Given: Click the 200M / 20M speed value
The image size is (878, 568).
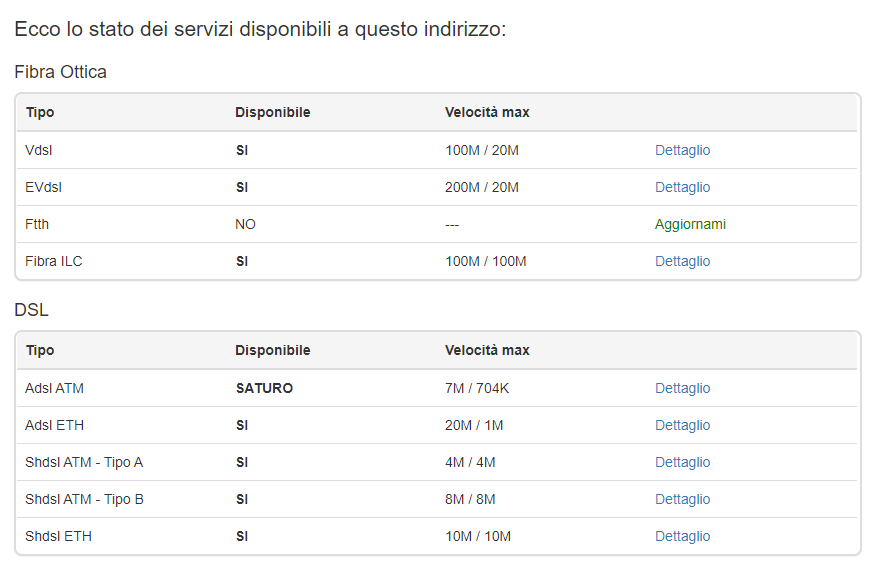Looking at the screenshot, I should tap(482, 187).
